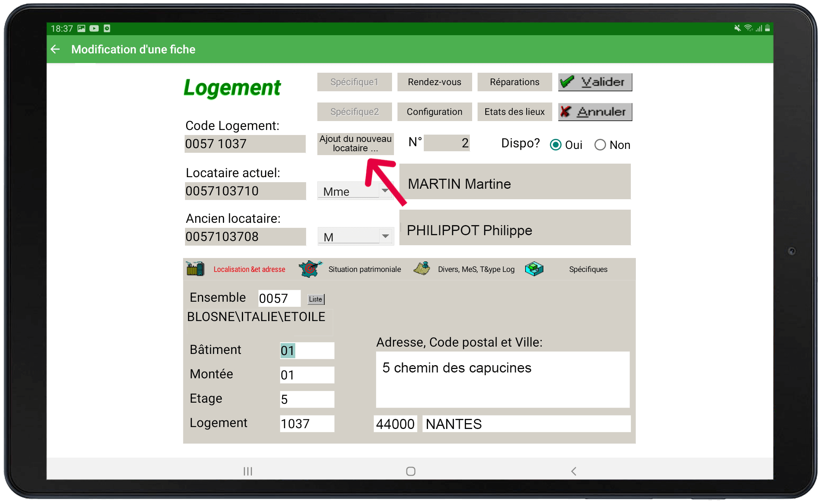Image resolution: width=822 pixels, height=504 pixels.
Task: Click the Bâtiment input field
Action: point(307,350)
